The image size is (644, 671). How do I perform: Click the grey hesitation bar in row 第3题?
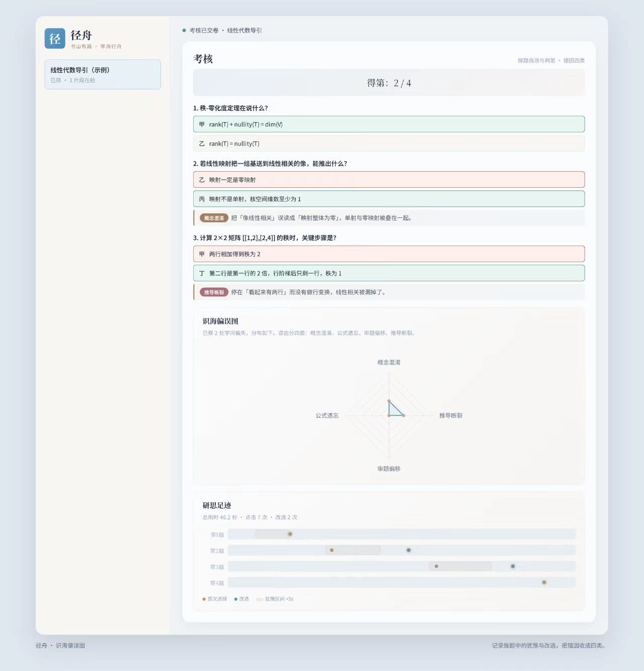(x=460, y=566)
